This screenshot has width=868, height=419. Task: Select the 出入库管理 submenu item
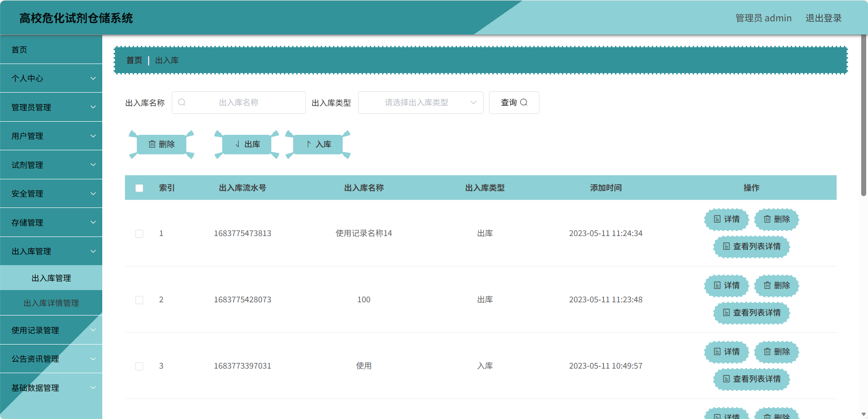[x=51, y=278]
